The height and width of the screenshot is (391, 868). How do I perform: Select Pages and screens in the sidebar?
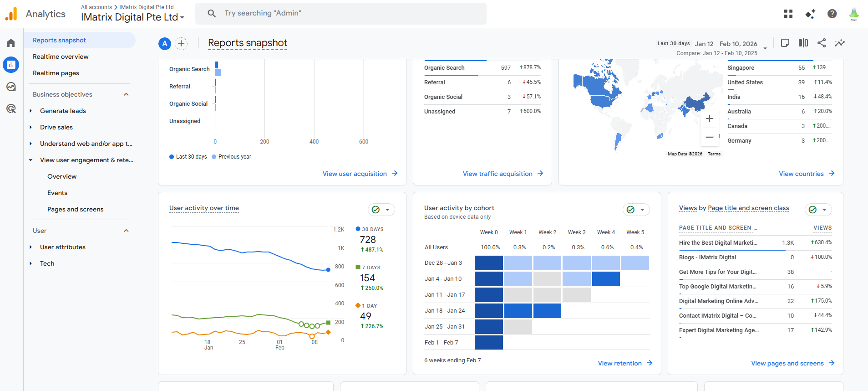click(x=75, y=209)
